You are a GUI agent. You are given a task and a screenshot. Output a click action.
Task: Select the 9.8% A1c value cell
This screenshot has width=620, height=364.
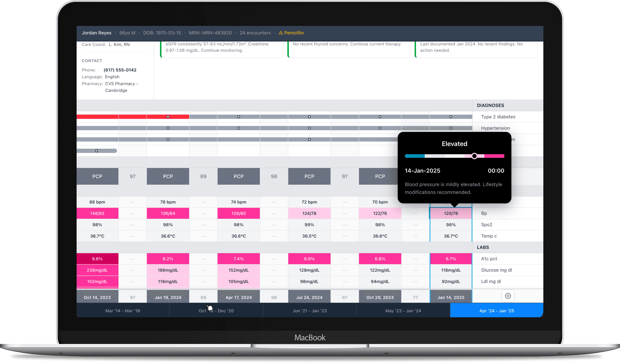click(x=97, y=259)
